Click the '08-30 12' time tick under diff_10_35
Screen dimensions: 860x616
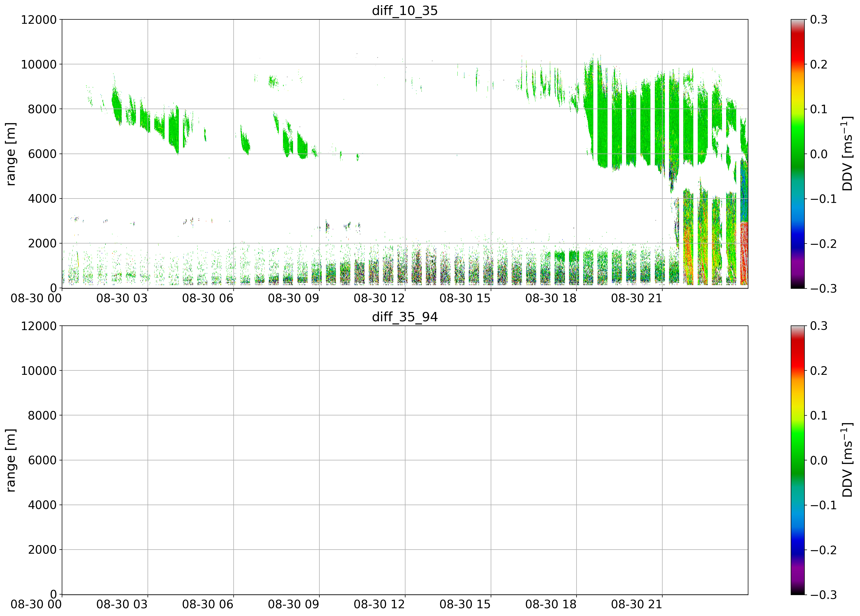coord(379,298)
